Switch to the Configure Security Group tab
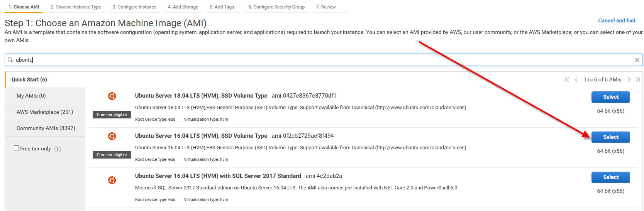 tap(276, 7)
